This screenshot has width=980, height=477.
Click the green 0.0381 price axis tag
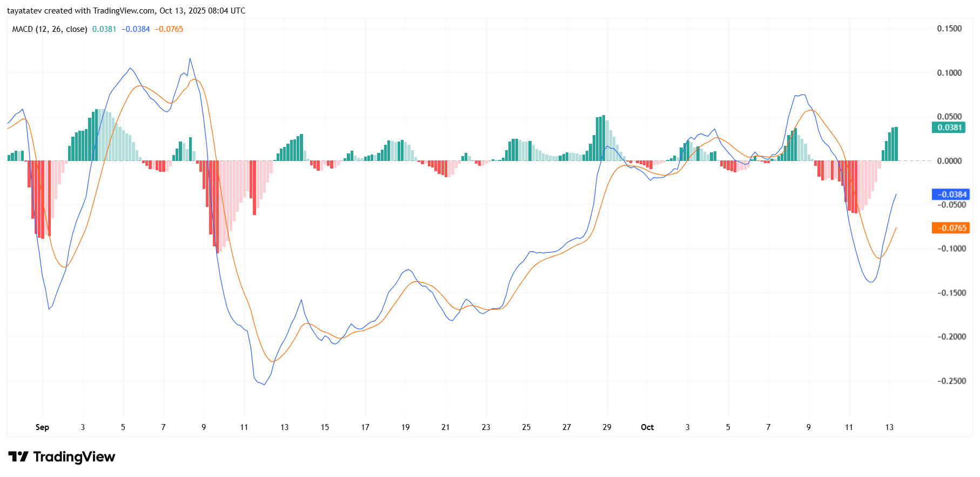tap(949, 127)
